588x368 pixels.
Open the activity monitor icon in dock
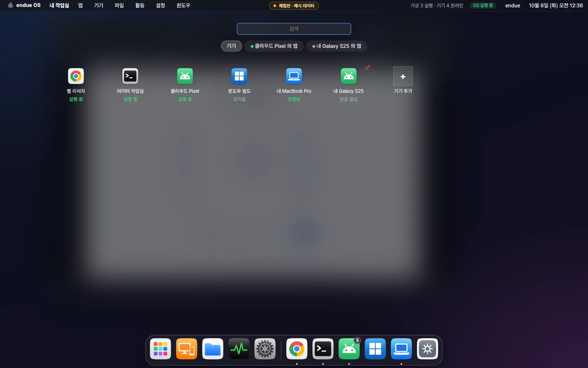tap(239, 349)
